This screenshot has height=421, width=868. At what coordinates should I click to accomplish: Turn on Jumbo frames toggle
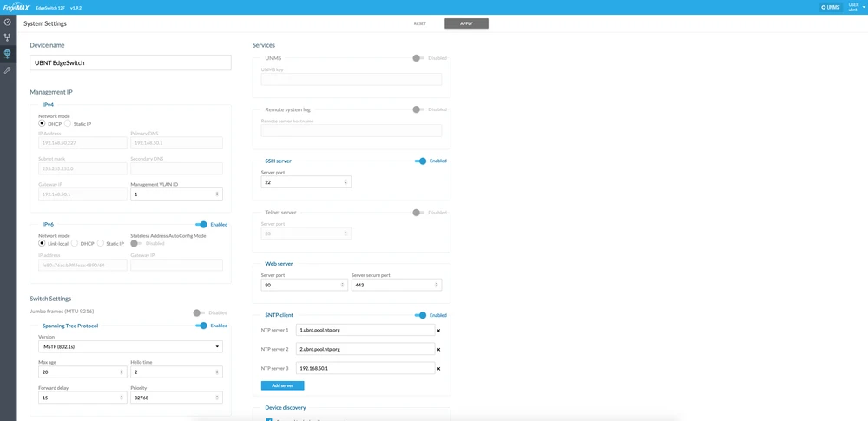coord(200,312)
